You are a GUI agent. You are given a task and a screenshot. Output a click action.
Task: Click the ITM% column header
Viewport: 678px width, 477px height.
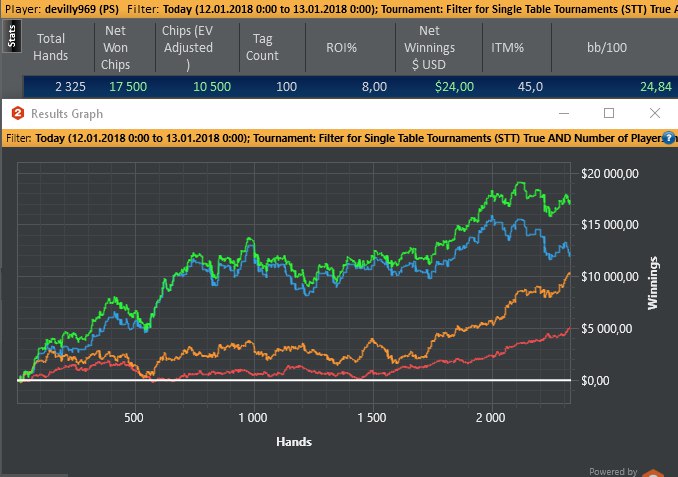coord(507,47)
